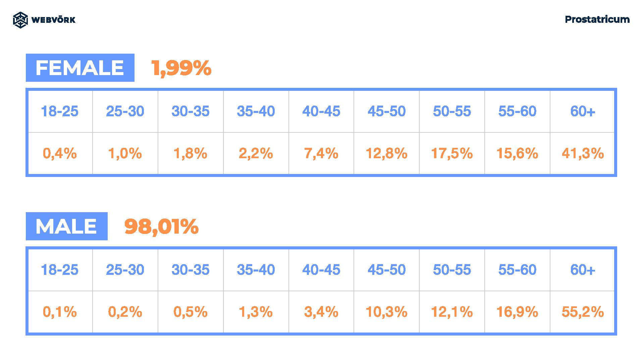Click the 1,99% female share value

click(181, 68)
